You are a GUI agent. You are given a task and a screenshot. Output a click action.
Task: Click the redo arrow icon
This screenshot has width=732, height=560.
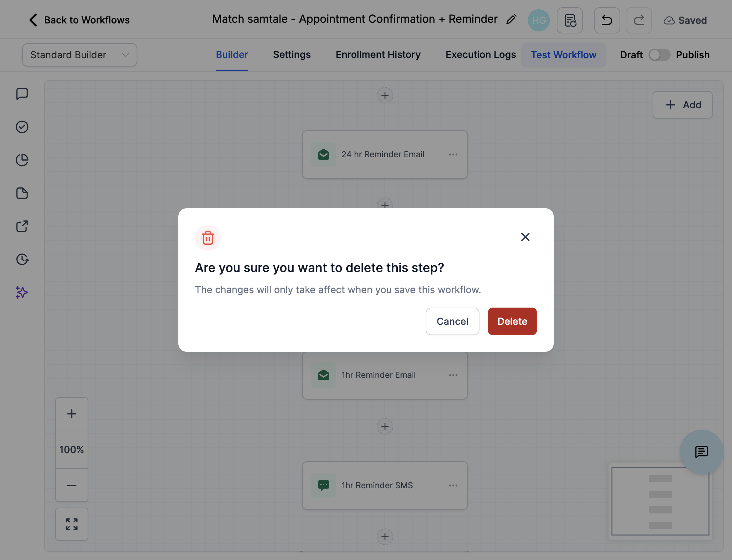tap(639, 20)
